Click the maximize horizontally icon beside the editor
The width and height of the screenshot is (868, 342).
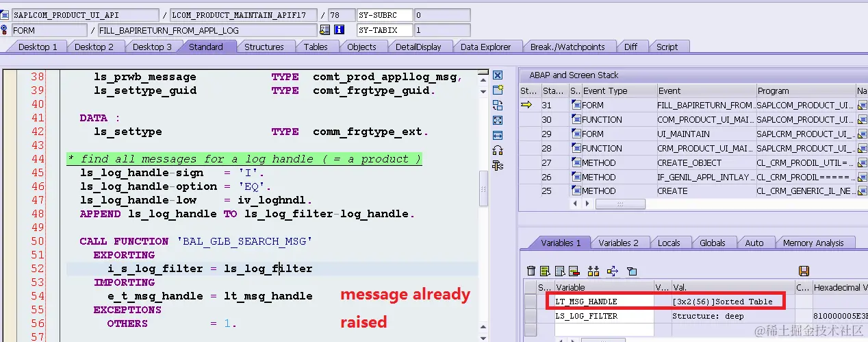498,135
